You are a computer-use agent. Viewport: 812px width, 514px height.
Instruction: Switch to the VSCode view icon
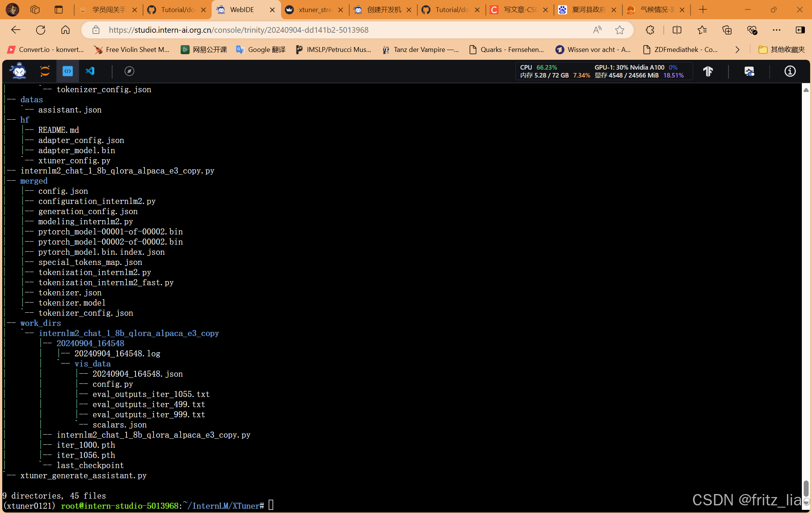click(90, 71)
